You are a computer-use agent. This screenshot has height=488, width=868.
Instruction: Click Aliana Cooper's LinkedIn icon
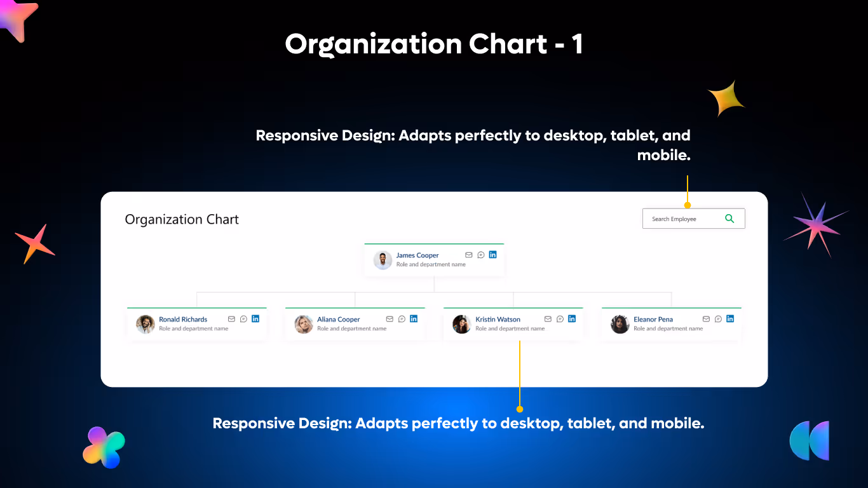click(414, 319)
